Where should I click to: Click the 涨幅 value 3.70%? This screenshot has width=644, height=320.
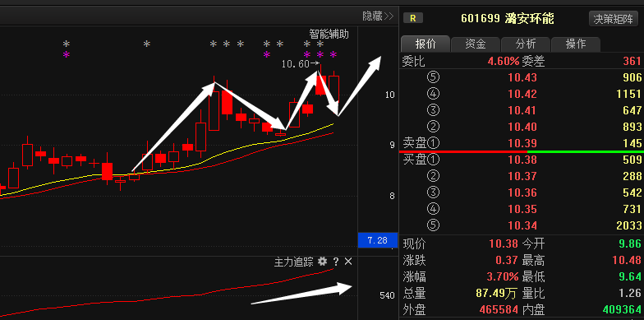[x=504, y=276]
